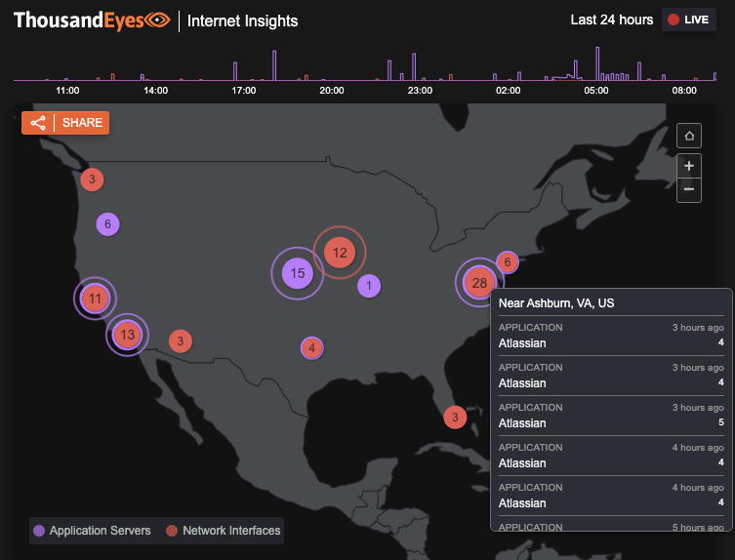Toggle the LIVE indicator button
735x560 pixels.
tap(688, 20)
